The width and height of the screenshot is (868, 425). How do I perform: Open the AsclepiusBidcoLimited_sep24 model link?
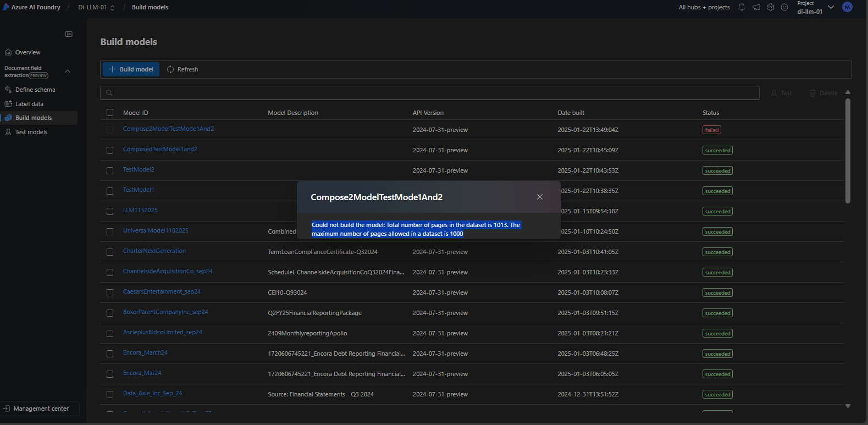pos(163,332)
